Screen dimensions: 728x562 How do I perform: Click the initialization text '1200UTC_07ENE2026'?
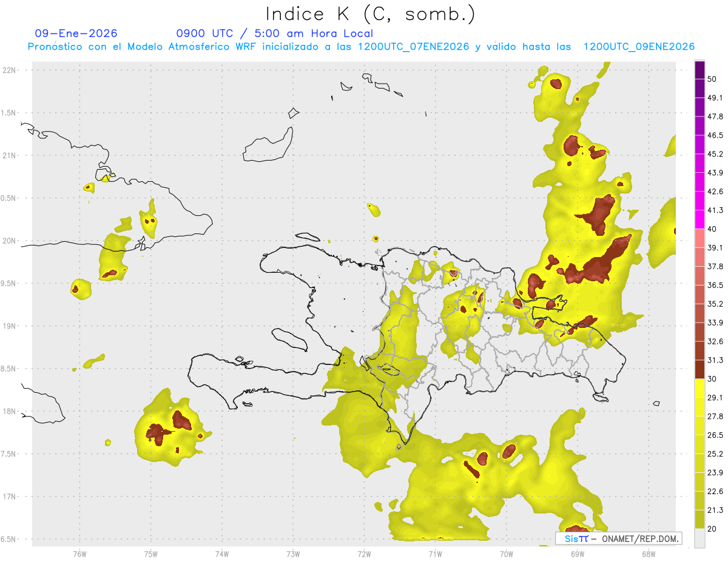tap(413, 47)
